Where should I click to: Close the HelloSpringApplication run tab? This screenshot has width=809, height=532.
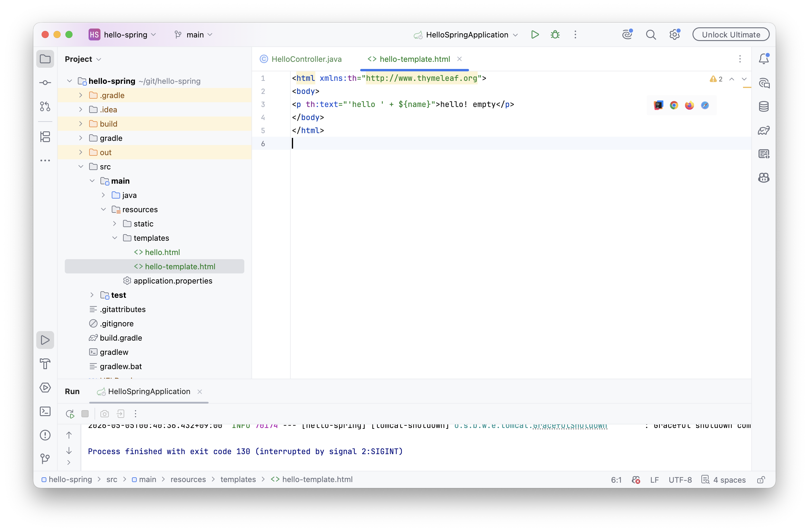[x=200, y=392]
